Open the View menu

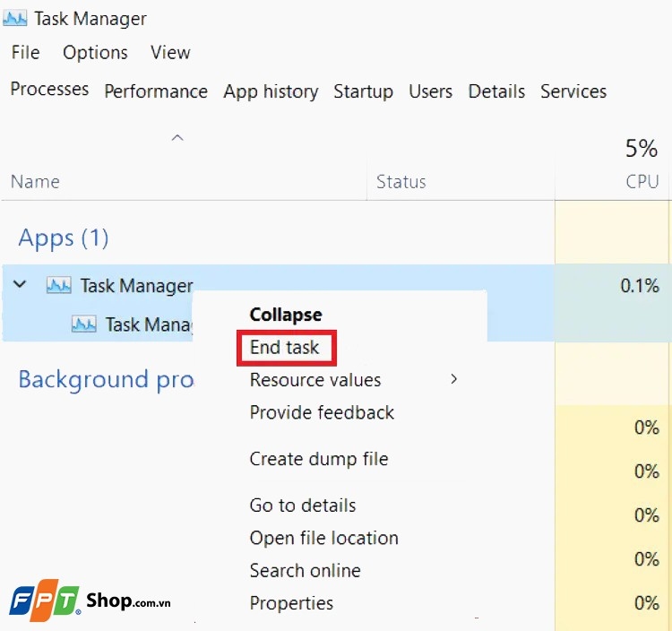pyautogui.click(x=170, y=53)
